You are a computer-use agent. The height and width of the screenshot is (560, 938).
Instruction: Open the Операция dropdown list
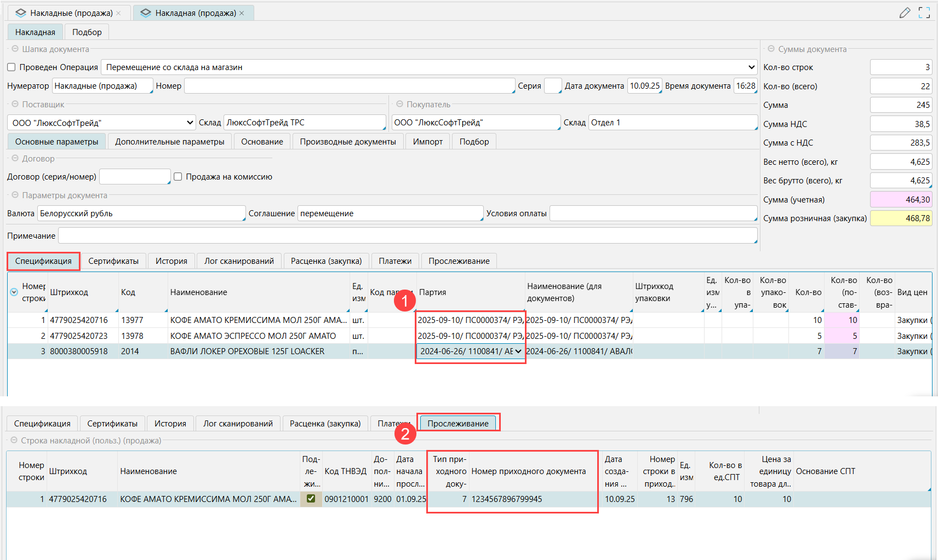[x=751, y=67]
